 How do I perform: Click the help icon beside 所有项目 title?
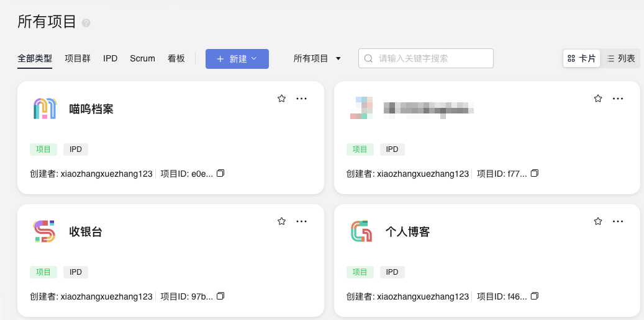(x=86, y=23)
